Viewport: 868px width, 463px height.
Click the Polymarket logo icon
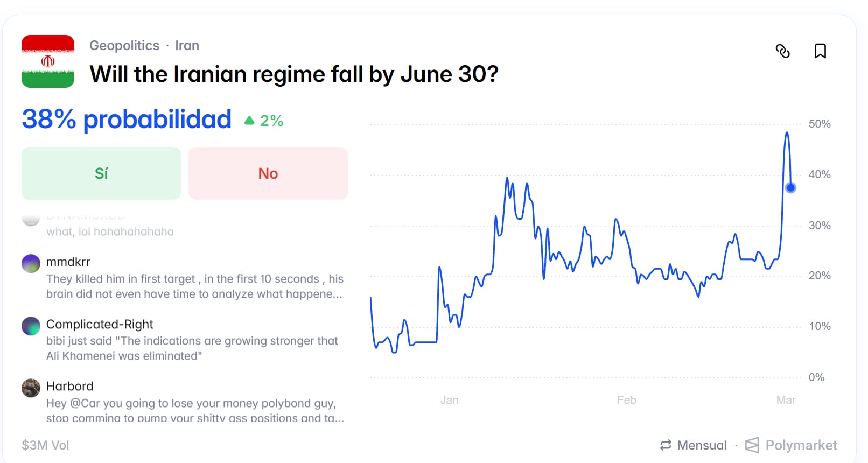coord(752,445)
